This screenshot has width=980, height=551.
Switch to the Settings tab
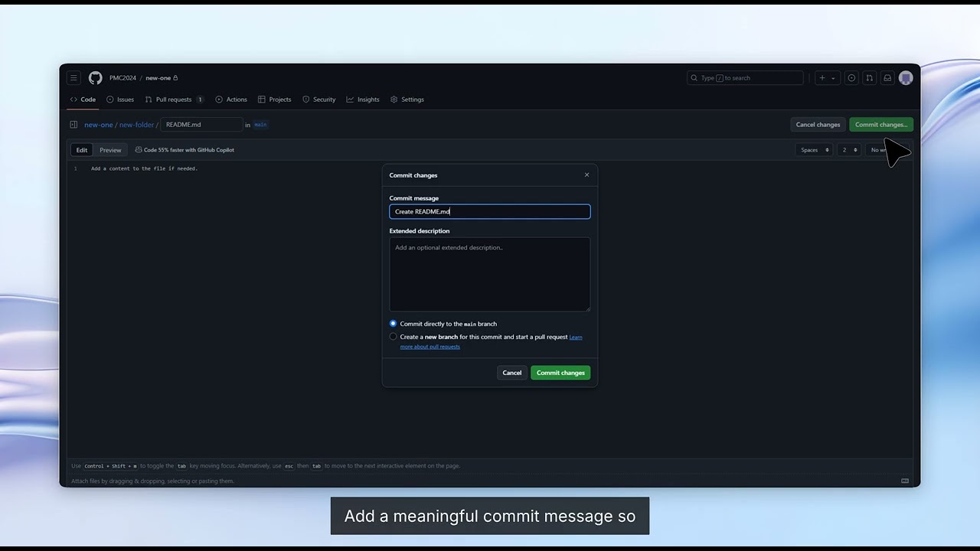(407, 99)
